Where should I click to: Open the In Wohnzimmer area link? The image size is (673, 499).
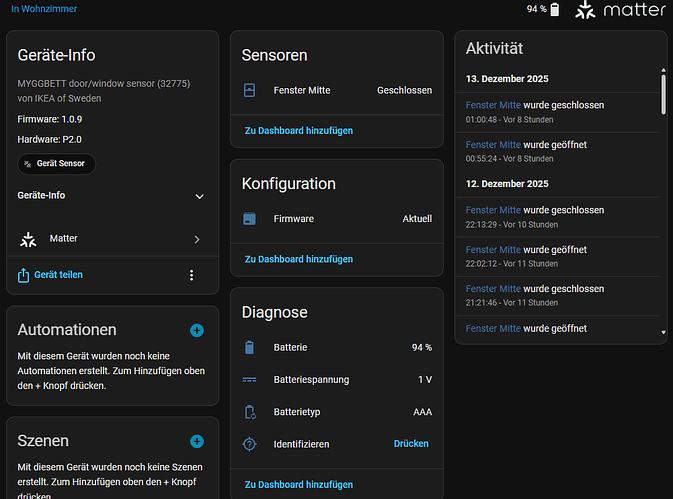44,9
